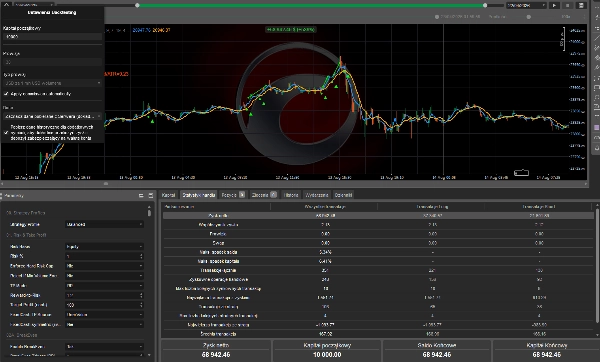
Task: Click the Saldo Końcowe value 68 942.46
Action: tap(436, 355)
